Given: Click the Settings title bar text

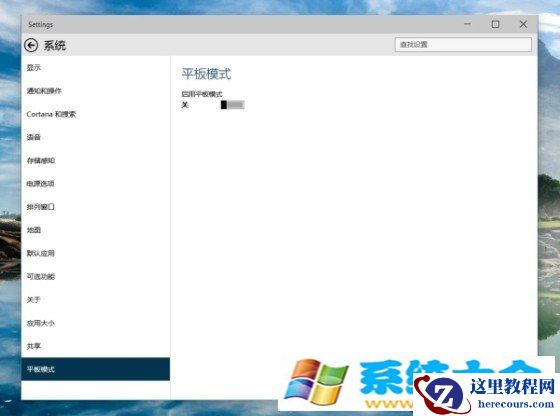Looking at the screenshot, I should click(40, 24).
